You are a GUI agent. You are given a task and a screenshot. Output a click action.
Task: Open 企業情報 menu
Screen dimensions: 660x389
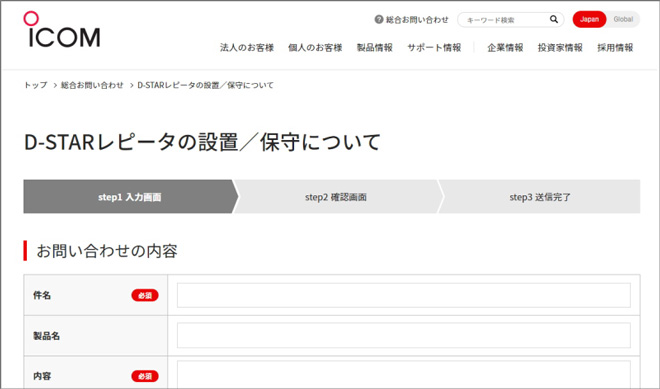505,48
